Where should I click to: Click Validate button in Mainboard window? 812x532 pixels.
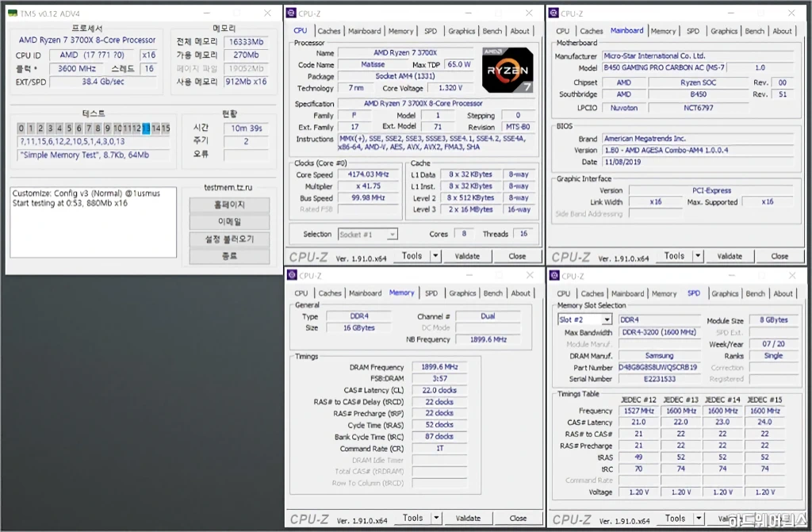(x=730, y=256)
